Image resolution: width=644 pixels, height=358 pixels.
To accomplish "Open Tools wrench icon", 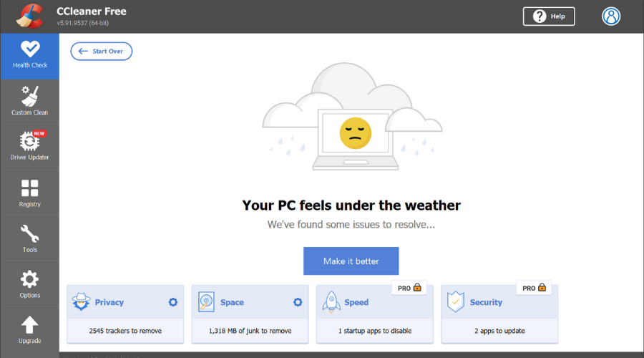I will tap(29, 233).
